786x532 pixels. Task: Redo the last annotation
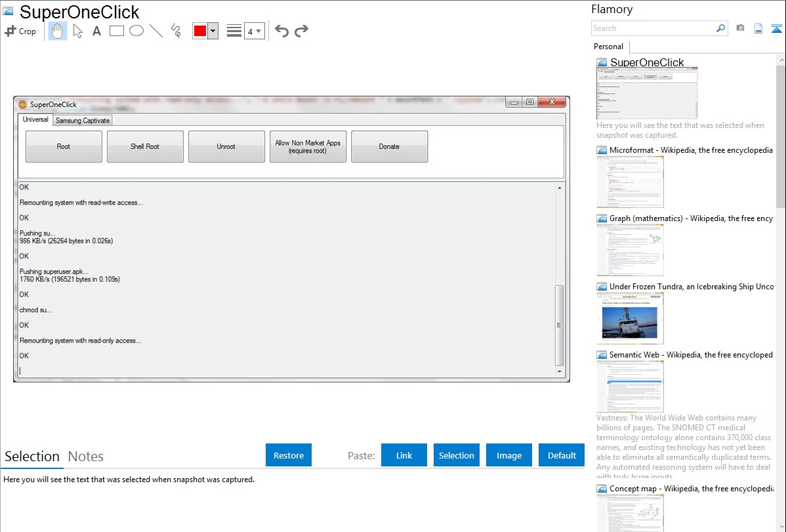pyautogui.click(x=301, y=31)
